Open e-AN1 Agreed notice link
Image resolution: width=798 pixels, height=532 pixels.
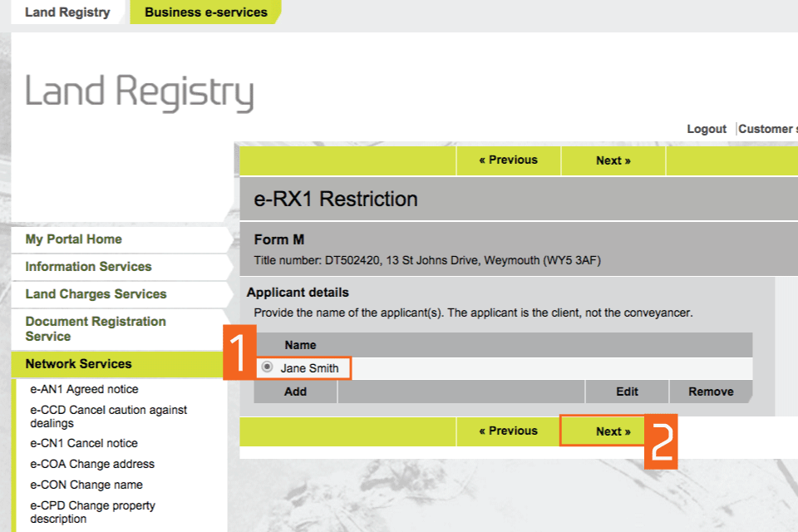(x=84, y=389)
